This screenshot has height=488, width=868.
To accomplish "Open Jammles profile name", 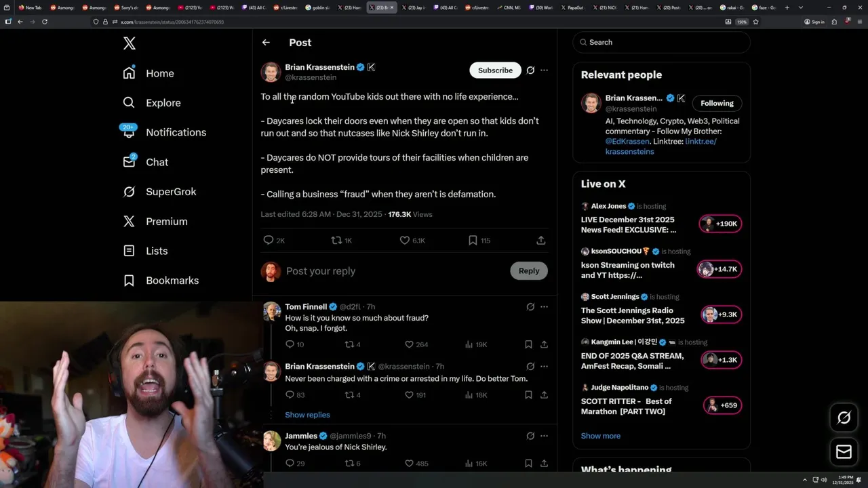I will pyautogui.click(x=301, y=436).
